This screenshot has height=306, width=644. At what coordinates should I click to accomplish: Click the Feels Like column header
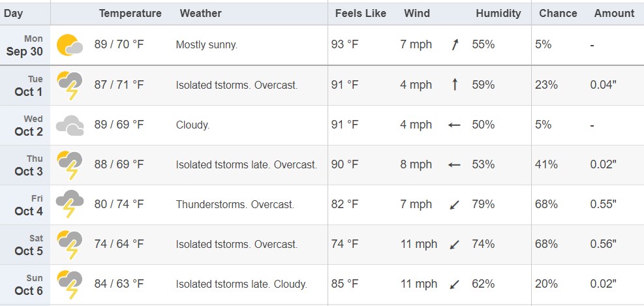click(361, 13)
